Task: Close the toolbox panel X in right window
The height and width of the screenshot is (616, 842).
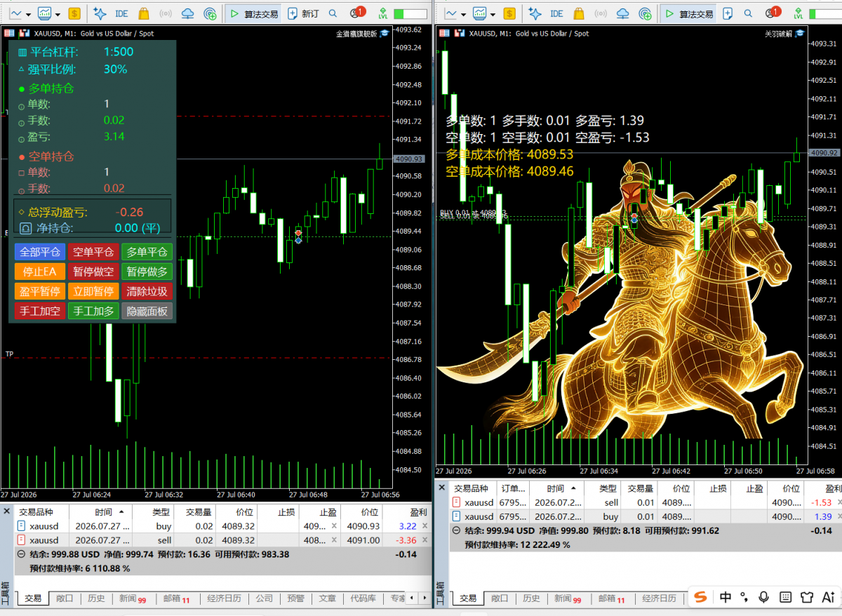Action: 441,488
